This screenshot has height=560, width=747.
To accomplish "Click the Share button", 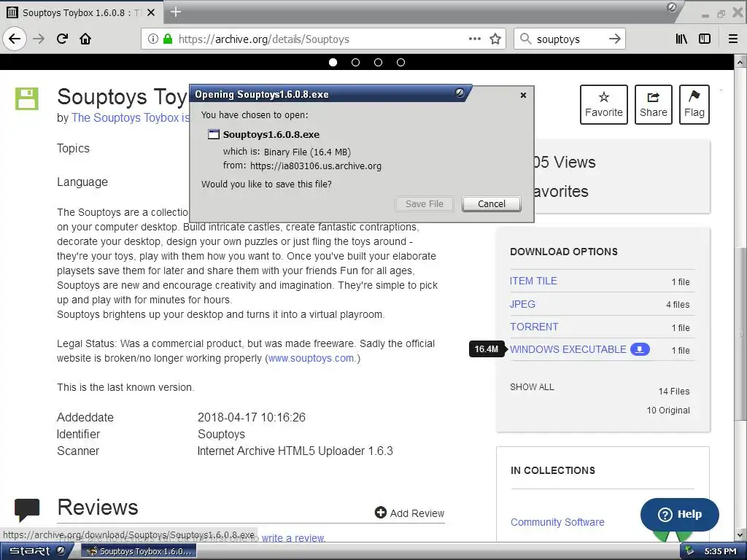I will point(653,105).
